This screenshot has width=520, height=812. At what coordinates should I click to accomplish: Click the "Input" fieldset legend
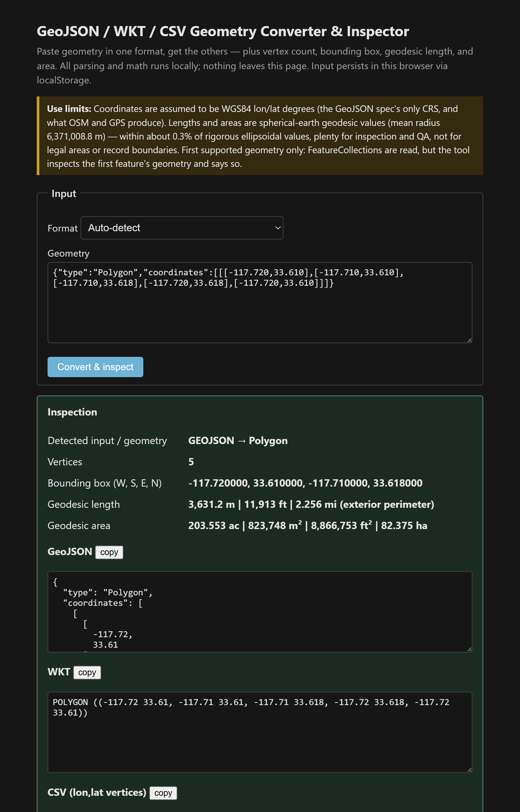[64, 193]
